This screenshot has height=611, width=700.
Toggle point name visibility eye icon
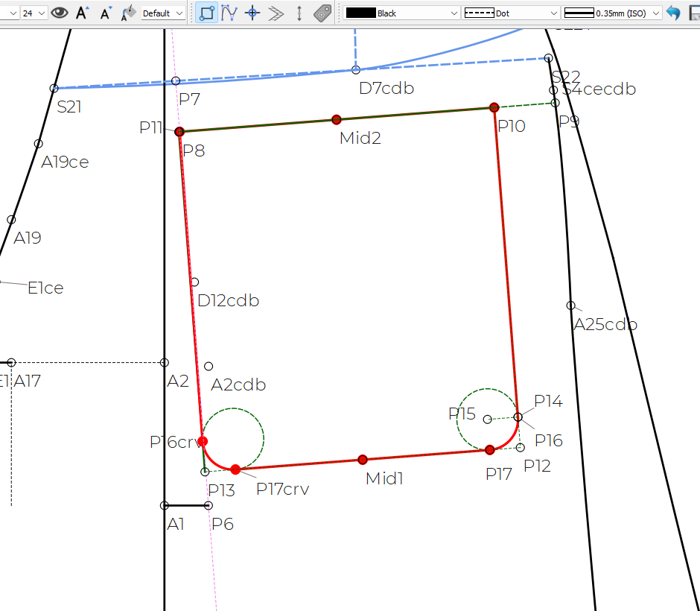pos(60,13)
